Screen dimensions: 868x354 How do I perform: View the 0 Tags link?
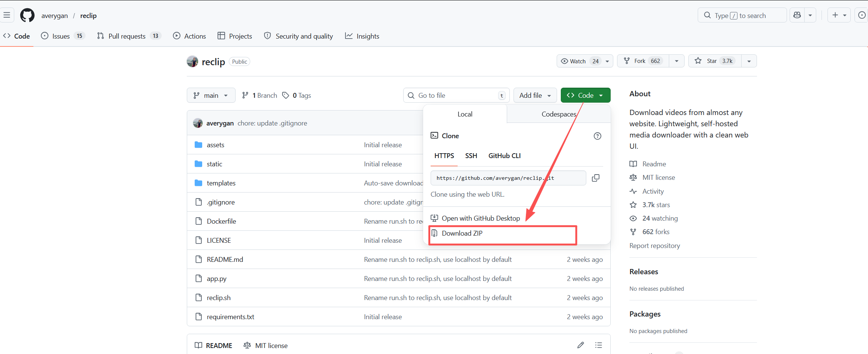pyautogui.click(x=297, y=96)
